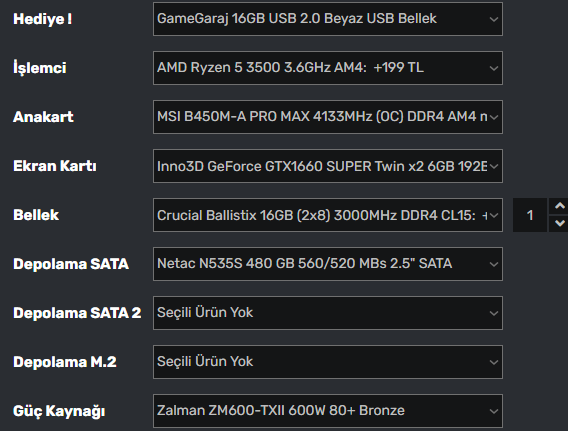The height and width of the screenshot is (431, 568).
Task: Decrease Bellek quantity with down arrow
Action: pyautogui.click(x=560, y=223)
